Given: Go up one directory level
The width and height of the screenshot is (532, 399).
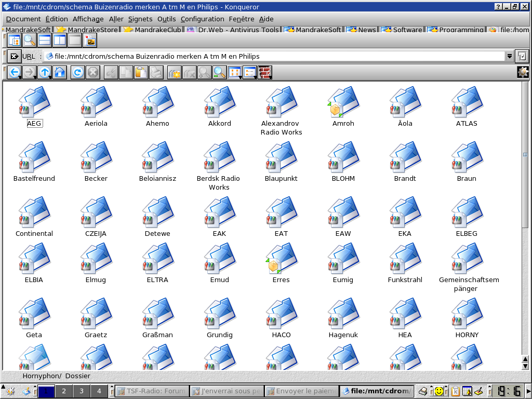Looking at the screenshot, I should 45,72.
